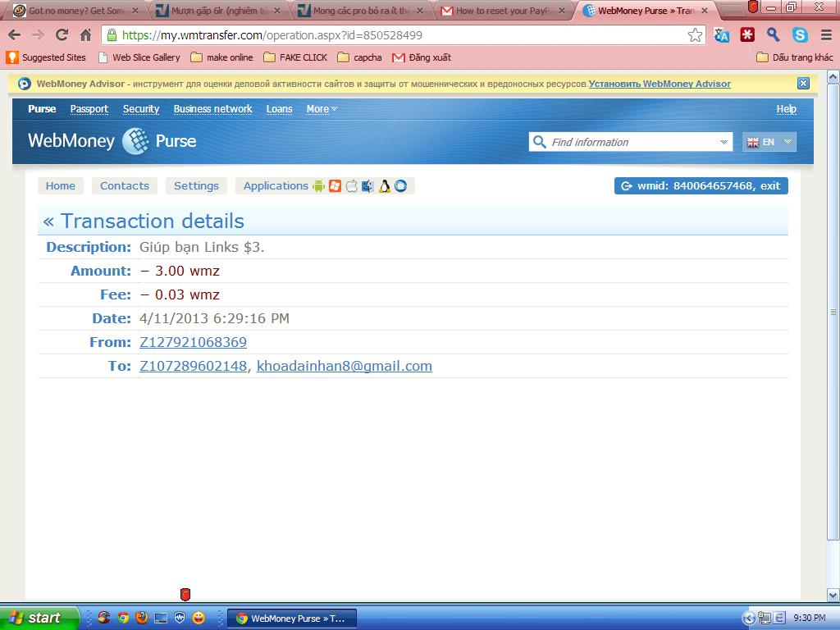The height and width of the screenshot is (630, 840).
Task: Open the recipient purse Z107289602148 link
Action: coord(193,366)
